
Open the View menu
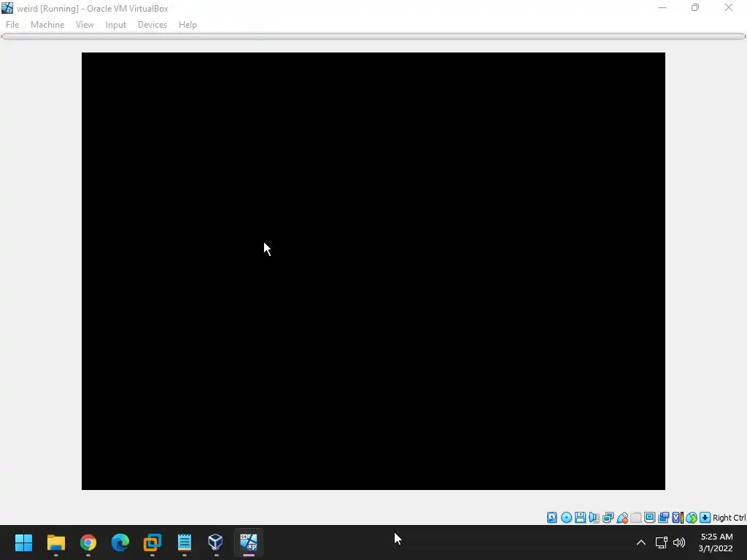pos(85,25)
